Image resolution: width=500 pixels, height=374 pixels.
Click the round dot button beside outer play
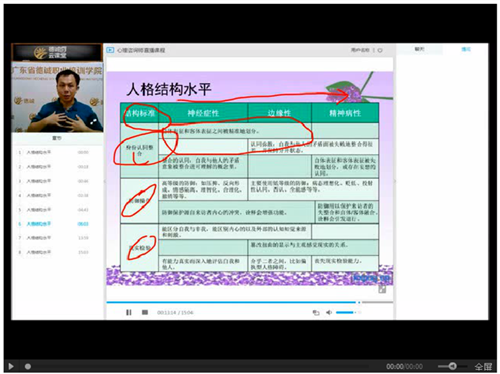[x=28, y=366]
